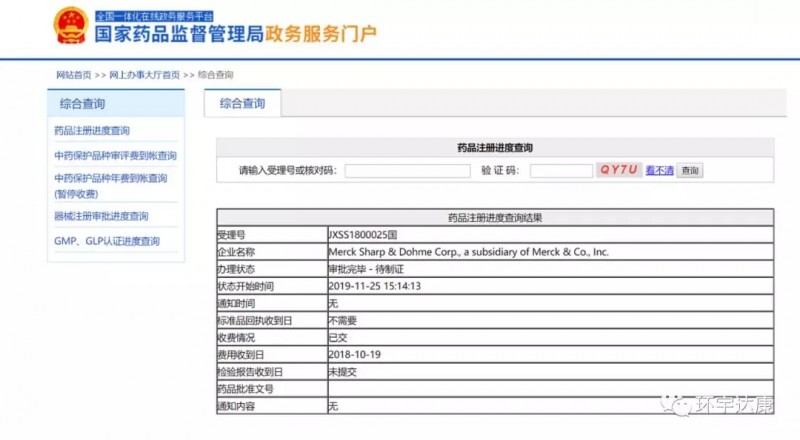Screen dimensions: 800x440
Task: Click the 药品注册进度查询 form header
Action: (495, 148)
